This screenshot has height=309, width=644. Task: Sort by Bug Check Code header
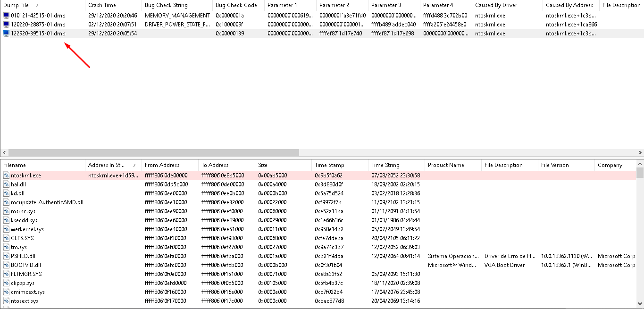[238, 5]
